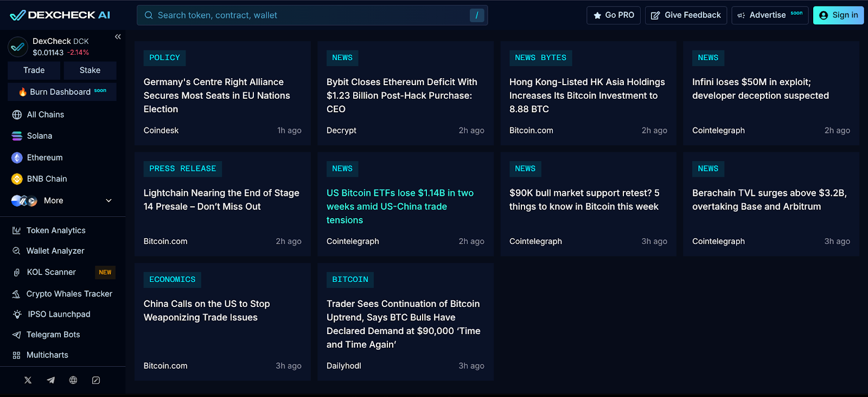The width and height of the screenshot is (868, 397).
Task: Open the Telegram social link icon
Action: [x=51, y=380]
